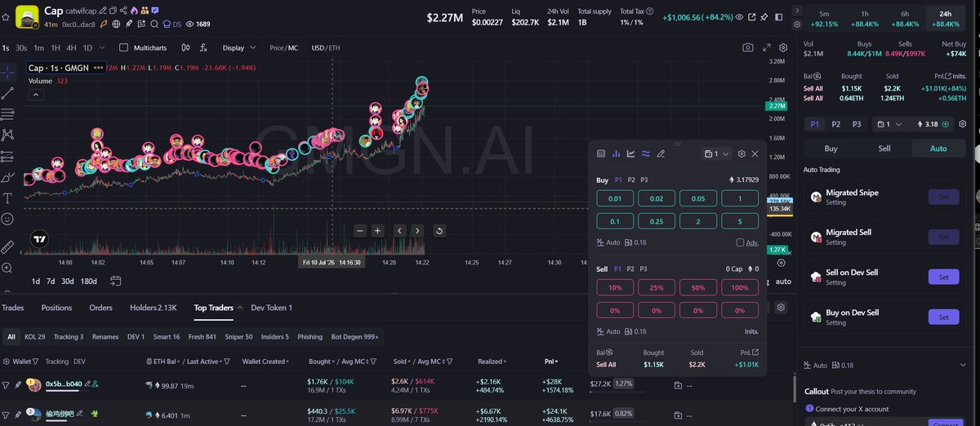Image resolution: width=980 pixels, height=426 pixels.
Task: Toggle PnL visibility eye icon in header
Action: click(739, 16)
